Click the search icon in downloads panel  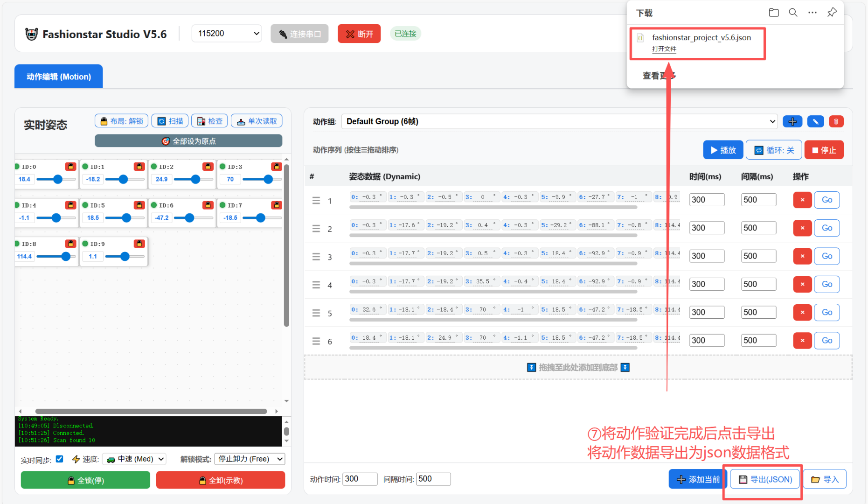tap(793, 13)
